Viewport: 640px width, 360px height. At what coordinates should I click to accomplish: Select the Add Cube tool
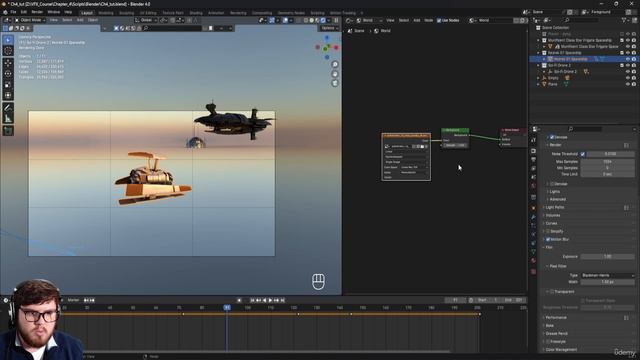tap(8, 131)
